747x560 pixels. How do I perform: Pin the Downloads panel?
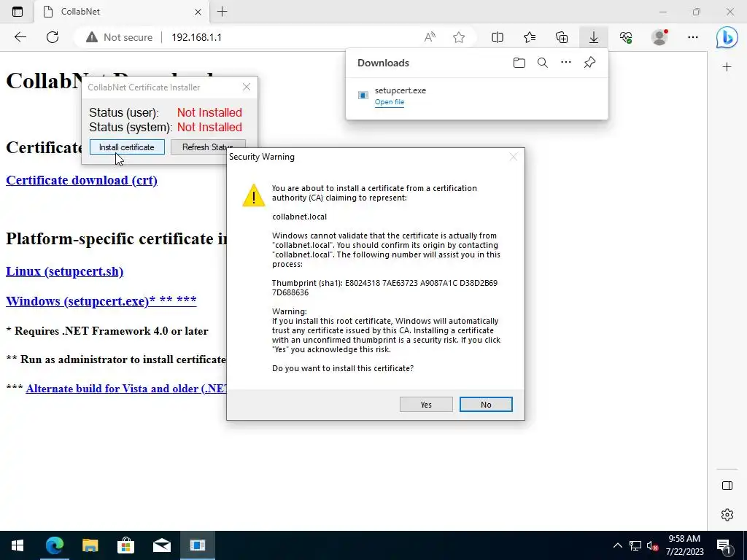pos(589,63)
